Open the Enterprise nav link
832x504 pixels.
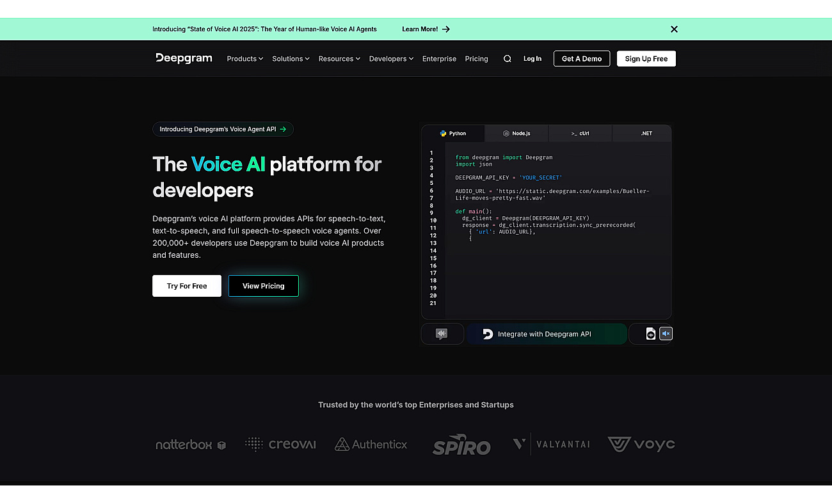[439, 59]
